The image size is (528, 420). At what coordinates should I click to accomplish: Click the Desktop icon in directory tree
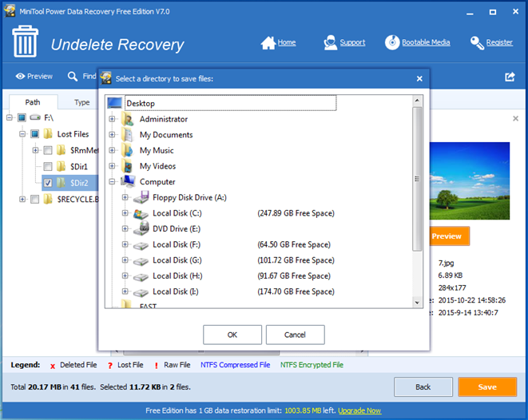click(114, 103)
